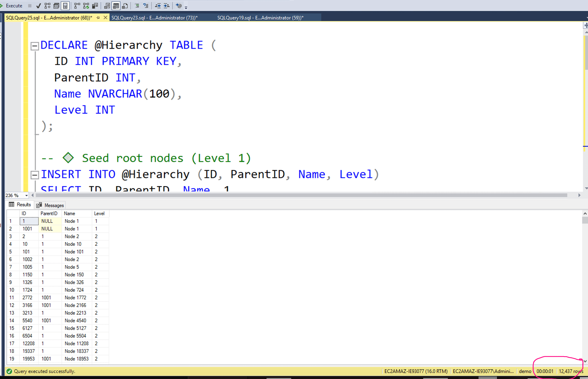Switch to the SQLQuery23.sql tab
Viewport: 588px width, 379px height.
point(154,18)
